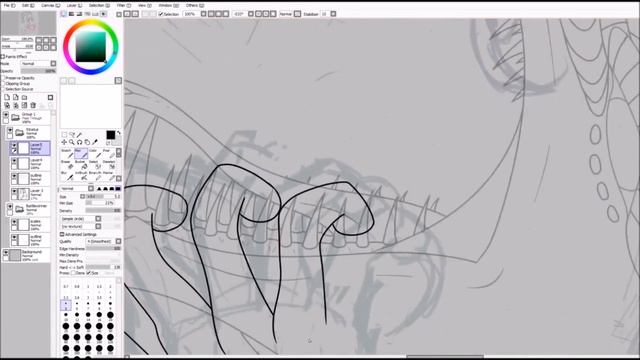
Task: Pick a shade in the color square
Action: click(x=91, y=47)
